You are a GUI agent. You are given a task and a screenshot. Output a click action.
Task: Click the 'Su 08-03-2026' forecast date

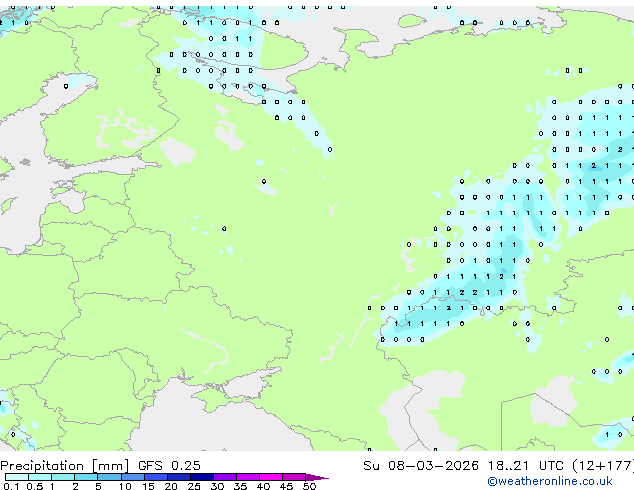point(421,466)
